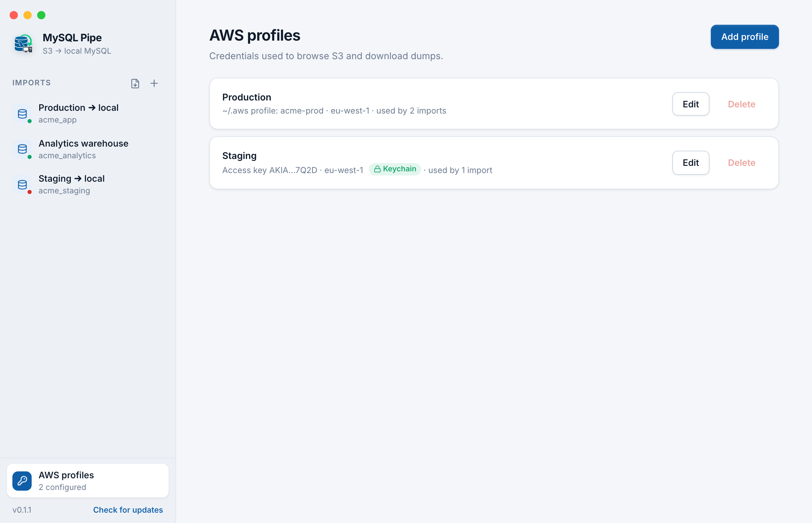Click the Add profile button
Screen dimensions: 812x523
[x=745, y=37]
